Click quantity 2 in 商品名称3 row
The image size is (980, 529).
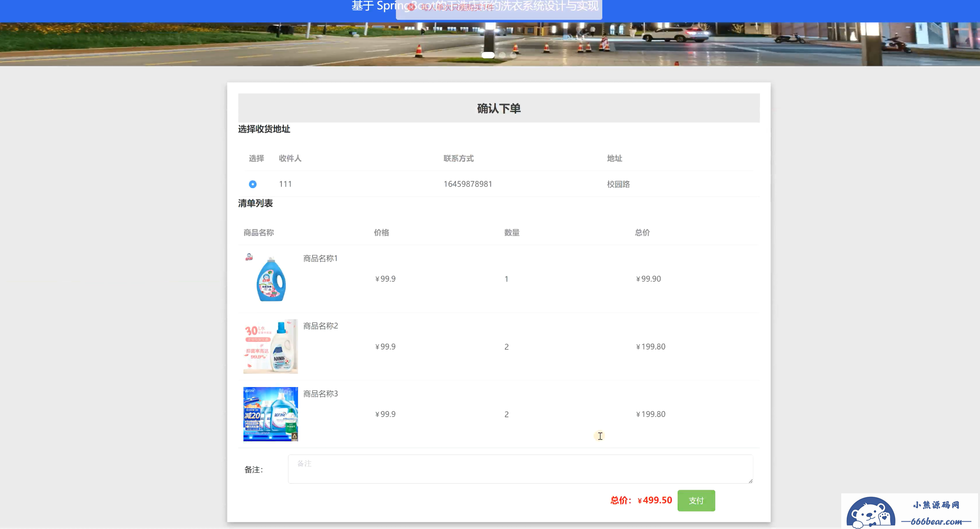[x=506, y=414]
